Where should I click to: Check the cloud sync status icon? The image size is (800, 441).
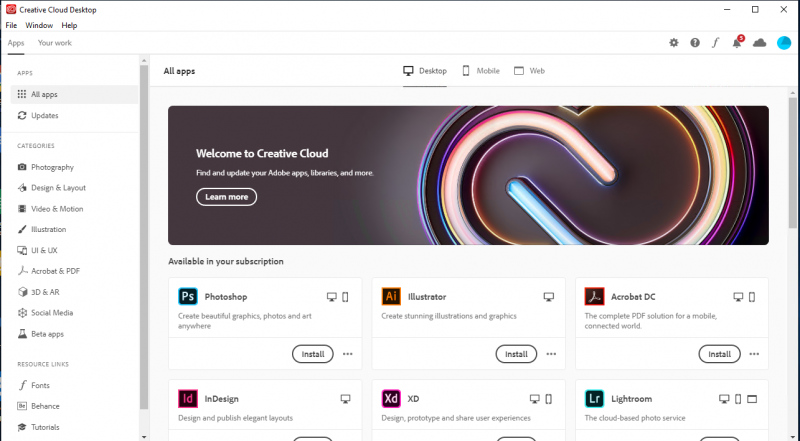click(760, 43)
